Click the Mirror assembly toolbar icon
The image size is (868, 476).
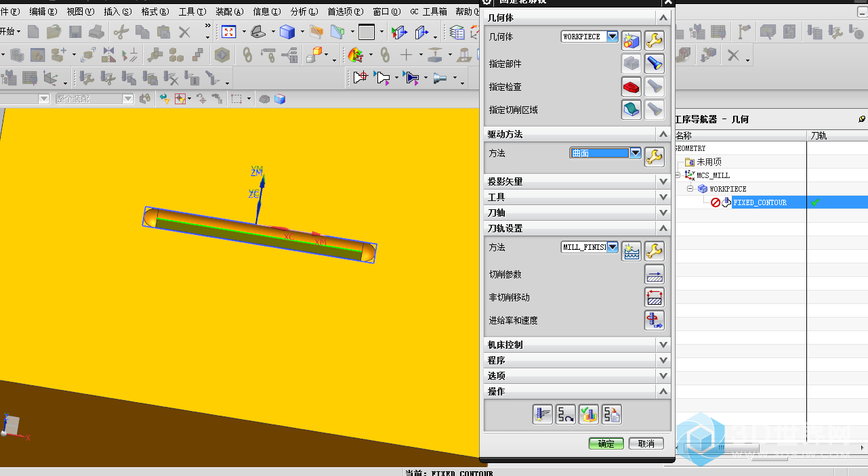coord(108,55)
